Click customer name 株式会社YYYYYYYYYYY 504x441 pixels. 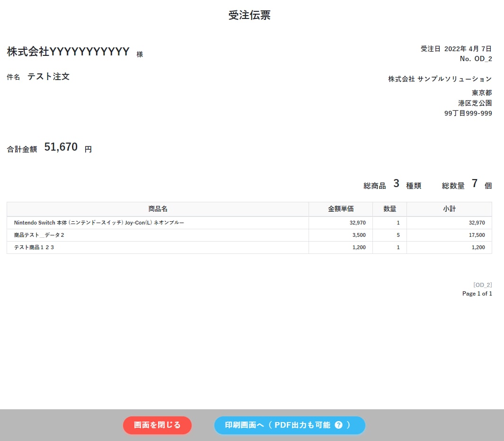68,52
